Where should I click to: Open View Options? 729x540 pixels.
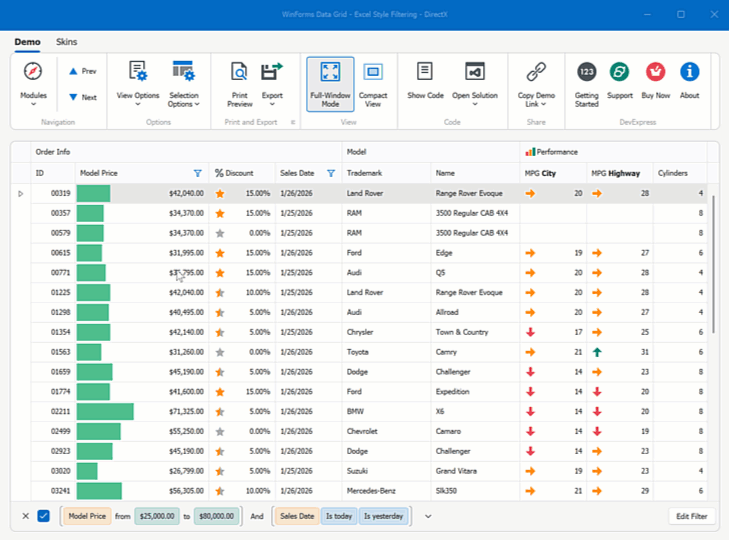[138, 84]
